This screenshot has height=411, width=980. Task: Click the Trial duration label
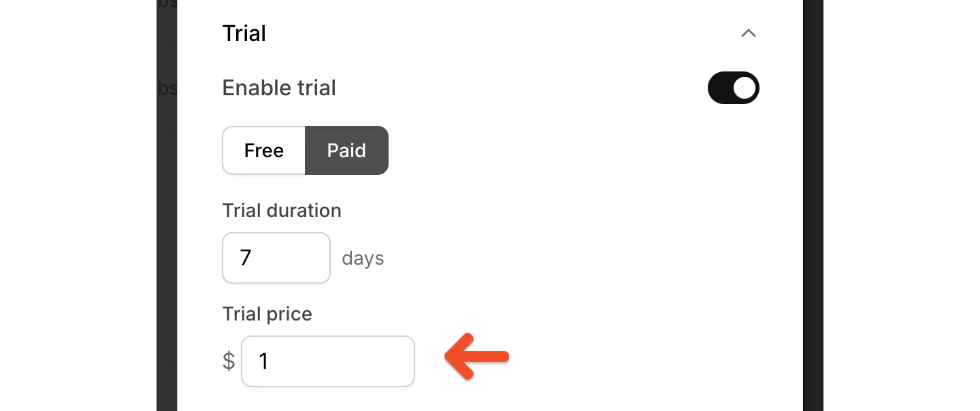point(282,210)
